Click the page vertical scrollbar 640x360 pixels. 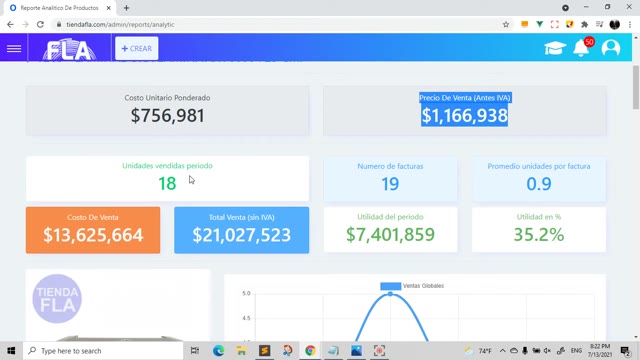[x=636, y=87]
